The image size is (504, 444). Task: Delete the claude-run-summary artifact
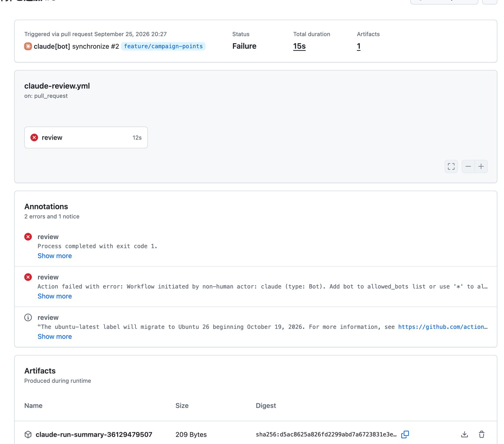482,435
